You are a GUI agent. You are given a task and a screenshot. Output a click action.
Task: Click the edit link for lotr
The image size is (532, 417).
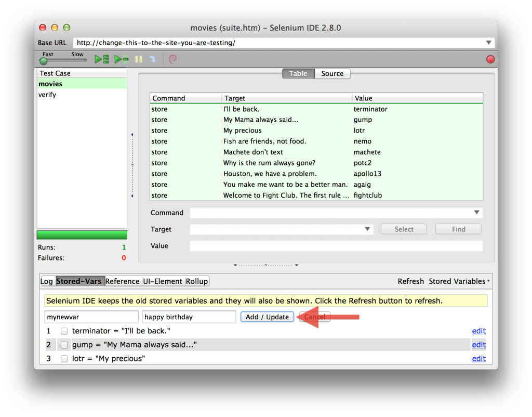click(x=478, y=359)
